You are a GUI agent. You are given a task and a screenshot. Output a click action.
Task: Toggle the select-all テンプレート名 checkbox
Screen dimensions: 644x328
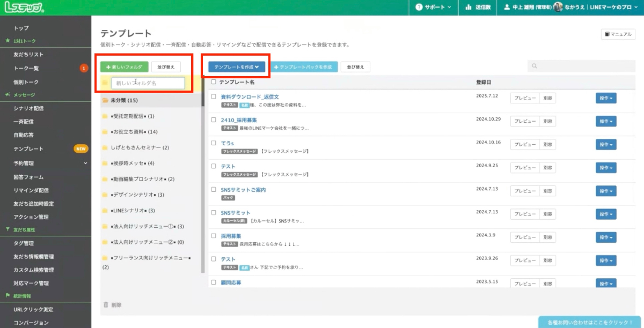[x=214, y=82]
